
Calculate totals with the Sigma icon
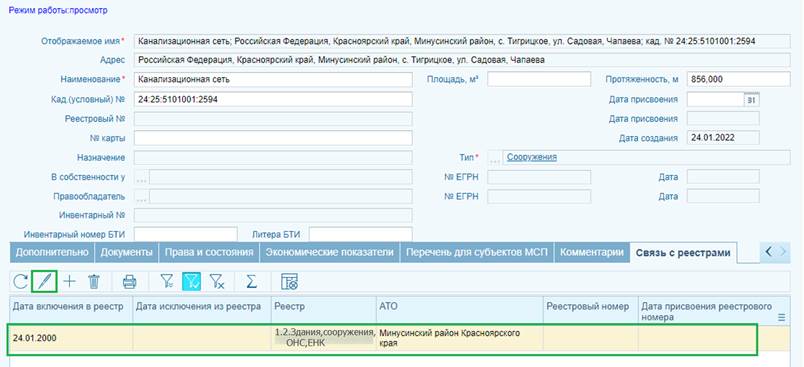(251, 281)
